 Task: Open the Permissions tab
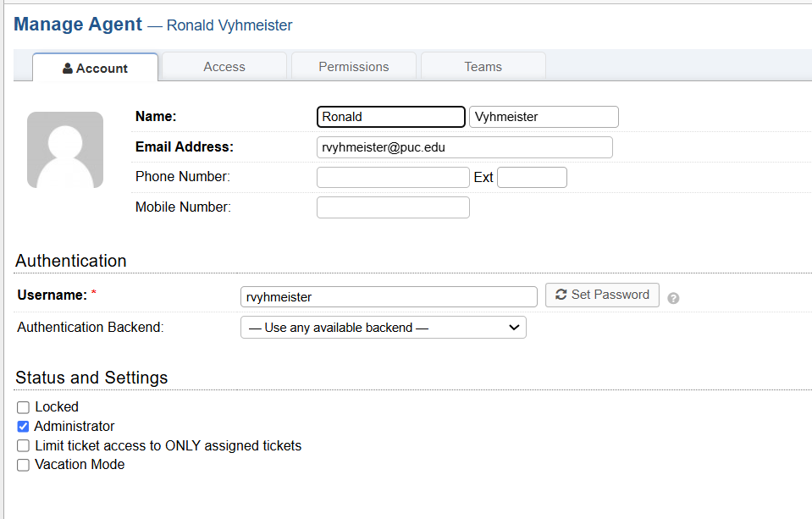(x=353, y=67)
